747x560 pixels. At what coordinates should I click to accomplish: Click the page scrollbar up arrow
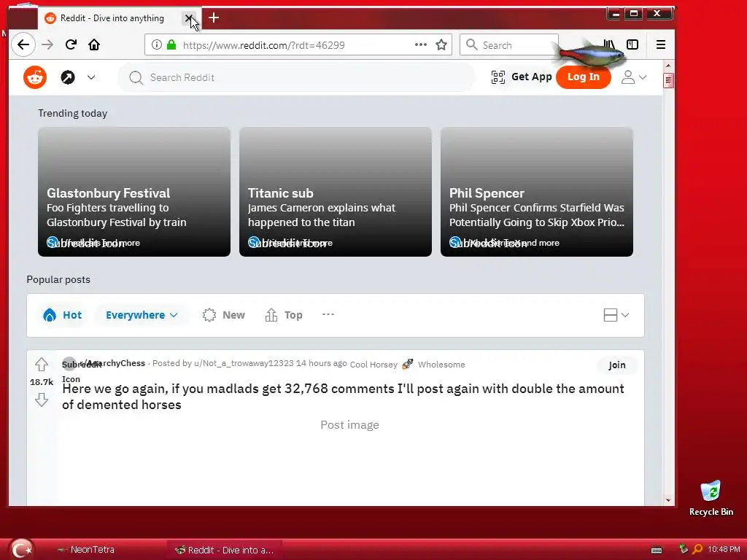[668, 66]
